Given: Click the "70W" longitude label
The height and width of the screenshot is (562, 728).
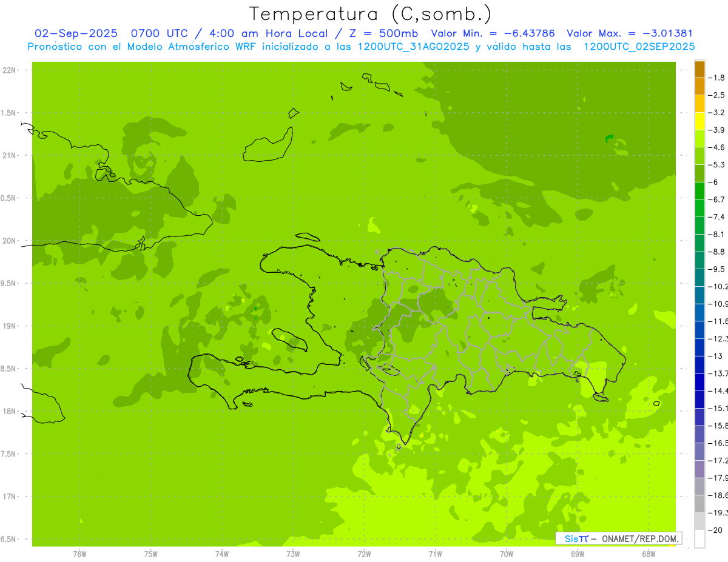Looking at the screenshot, I should point(507,554).
